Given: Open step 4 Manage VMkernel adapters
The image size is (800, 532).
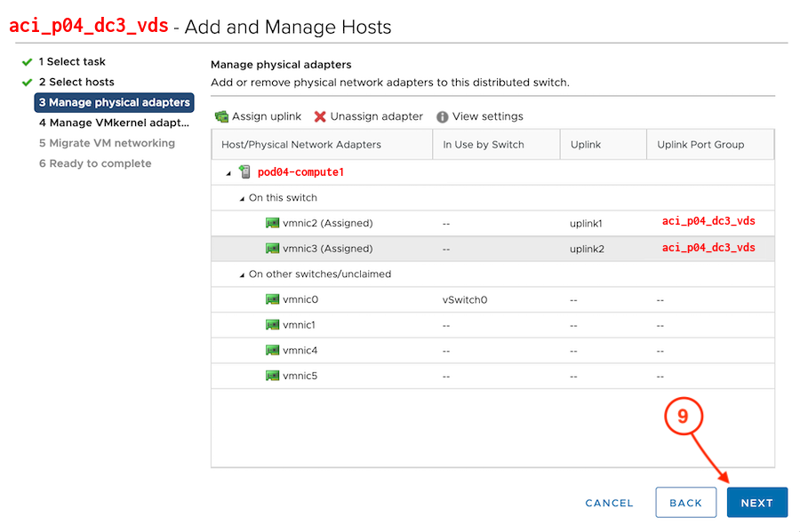Looking at the screenshot, I should (x=114, y=123).
